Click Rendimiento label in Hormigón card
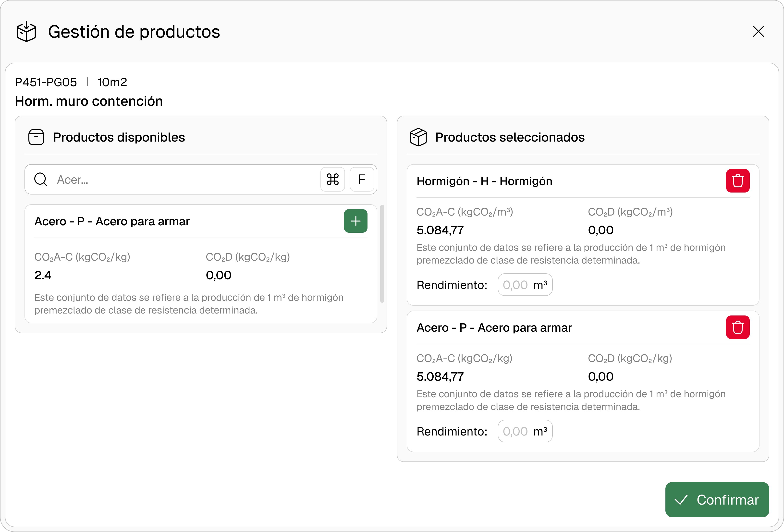The image size is (784, 532). point(452,285)
